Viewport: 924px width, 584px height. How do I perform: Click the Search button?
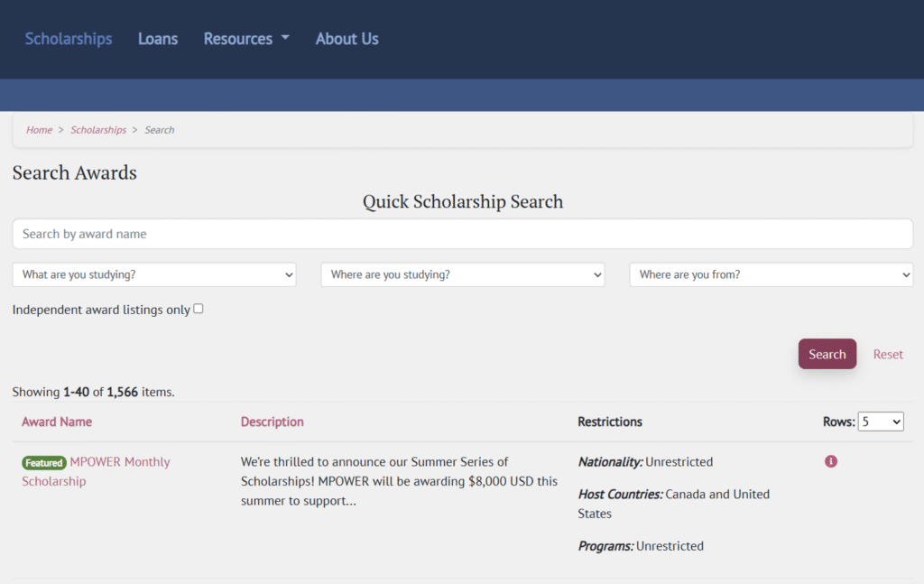827,354
